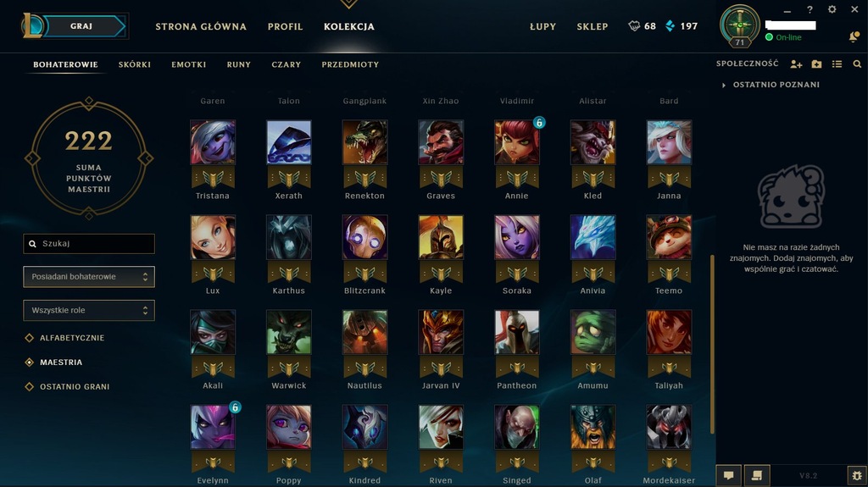This screenshot has height=487, width=868.
Task: Click the missions notebook icon
Action: point(757,475)
